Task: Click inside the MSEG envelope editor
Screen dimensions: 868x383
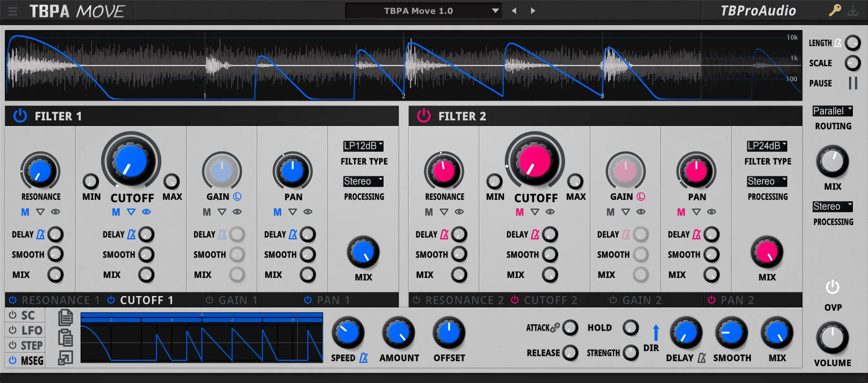Action: point(202,343)
